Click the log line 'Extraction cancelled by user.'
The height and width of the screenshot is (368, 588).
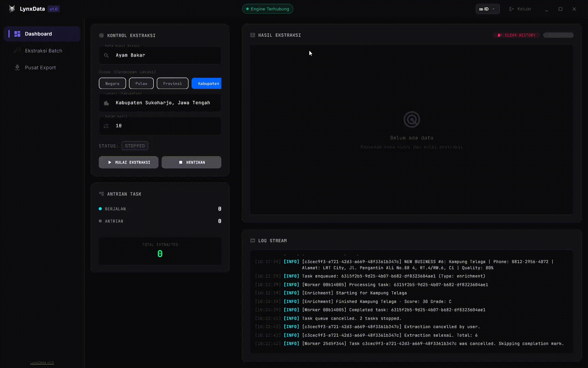point(391,327)
